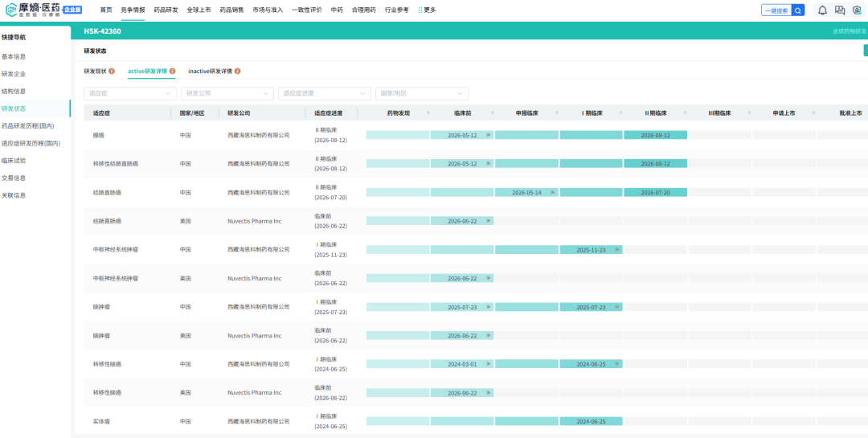Image resolution: width=868 pixels, height=438 pixels.
Task: Click info icon beside 研发现状
Action: pyautogui.click(x=112, y=72)
